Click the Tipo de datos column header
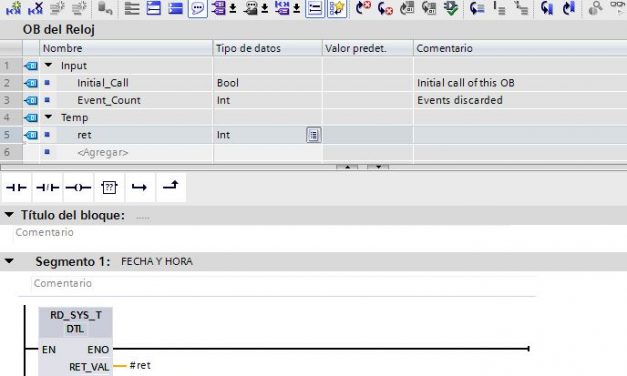The height and width of the screenshot is (376, 627). pos(268,48)
